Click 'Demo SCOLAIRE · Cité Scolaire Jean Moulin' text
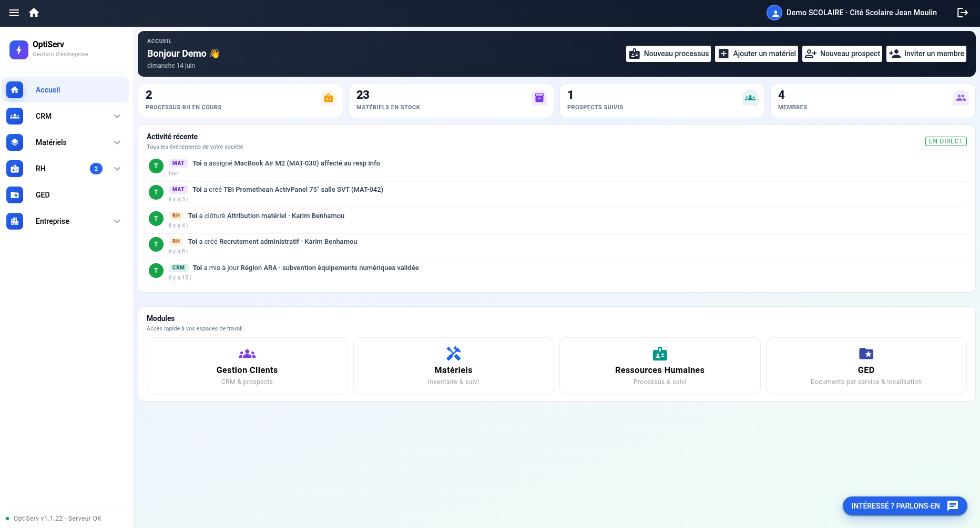The width and height of the screenshot is (980, 528). point(862,13)
